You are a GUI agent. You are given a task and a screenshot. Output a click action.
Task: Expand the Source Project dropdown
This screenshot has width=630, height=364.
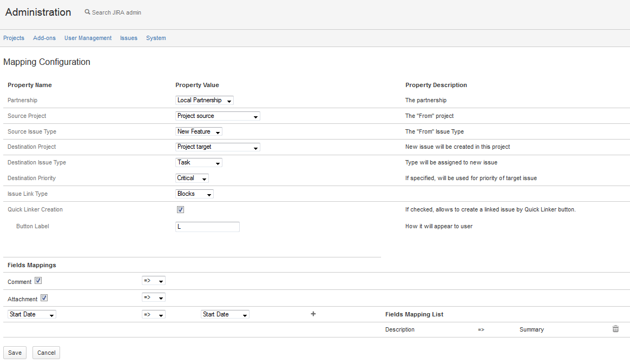tap(218, 116)
